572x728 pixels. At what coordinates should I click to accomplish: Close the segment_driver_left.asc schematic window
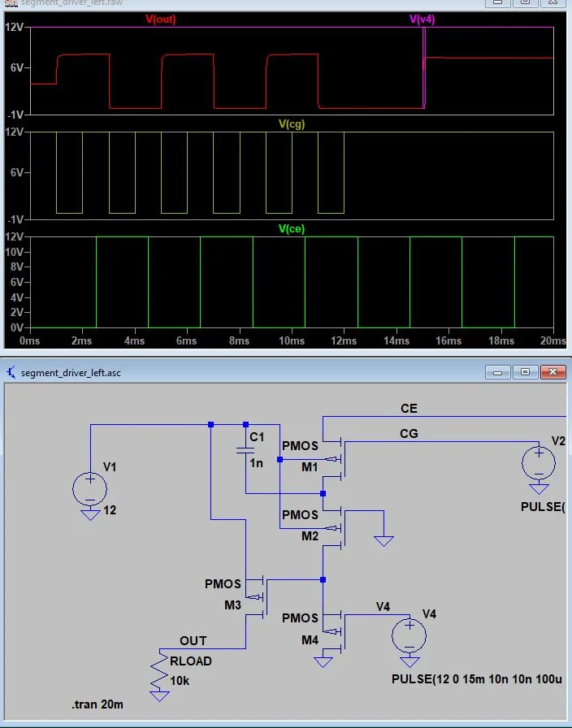coord(552,372)
